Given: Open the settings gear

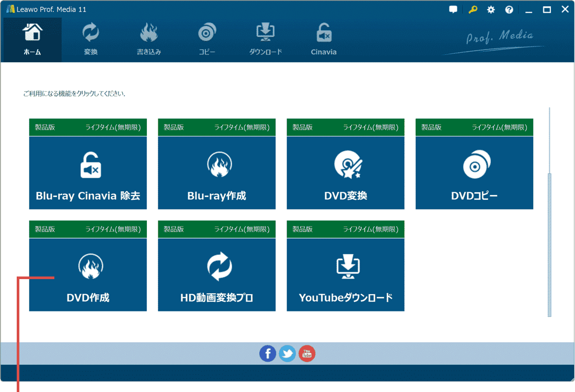Looking at the screenshot, I should coord(490,9).
